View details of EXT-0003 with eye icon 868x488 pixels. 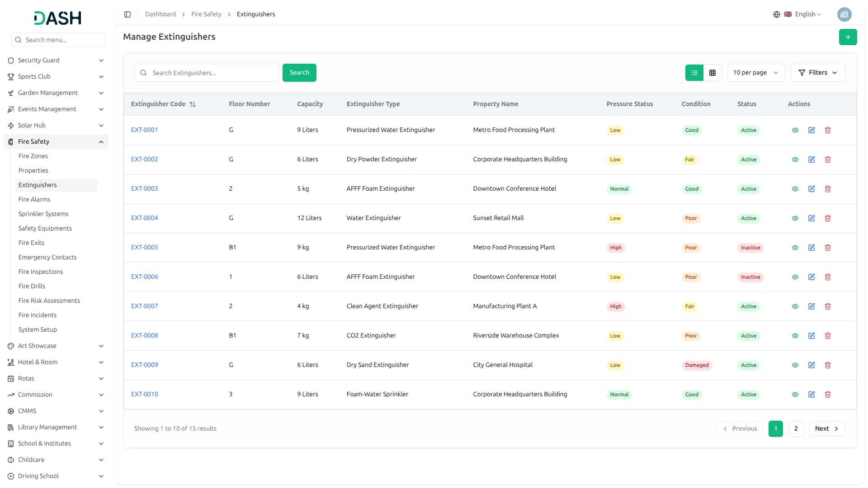795,189
